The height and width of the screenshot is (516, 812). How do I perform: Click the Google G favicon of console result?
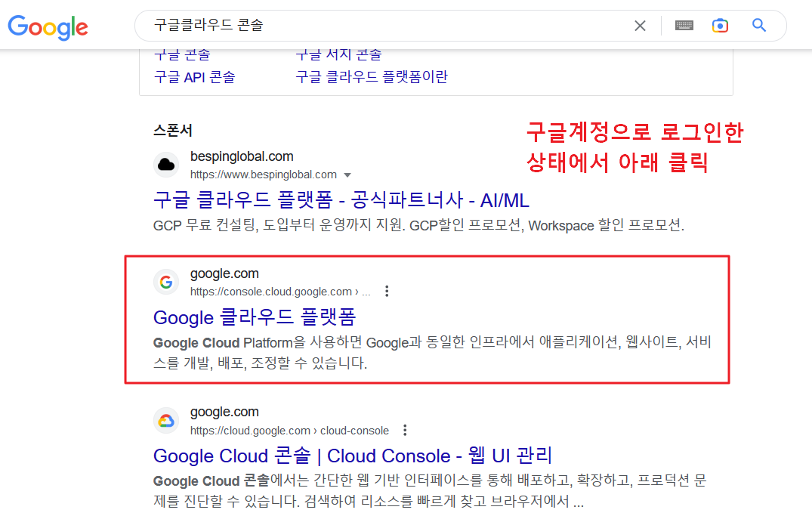tap(166, 282)
